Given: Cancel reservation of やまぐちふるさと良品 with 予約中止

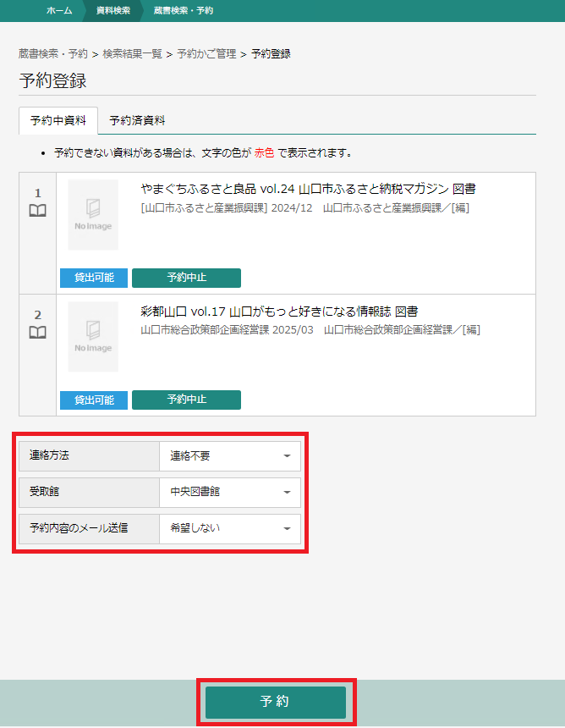Looking at the screenshot, I should pyautogui.click(x=186, y=278).
